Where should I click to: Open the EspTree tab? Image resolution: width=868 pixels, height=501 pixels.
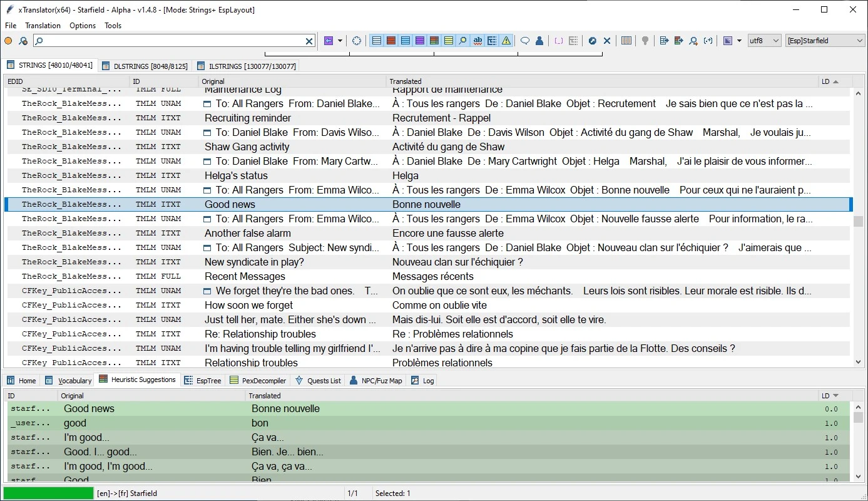[203, 380]
